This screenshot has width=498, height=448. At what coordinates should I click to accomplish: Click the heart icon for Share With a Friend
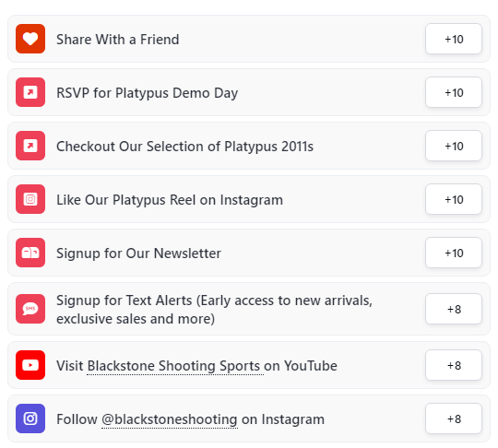(x=30, y=39)
